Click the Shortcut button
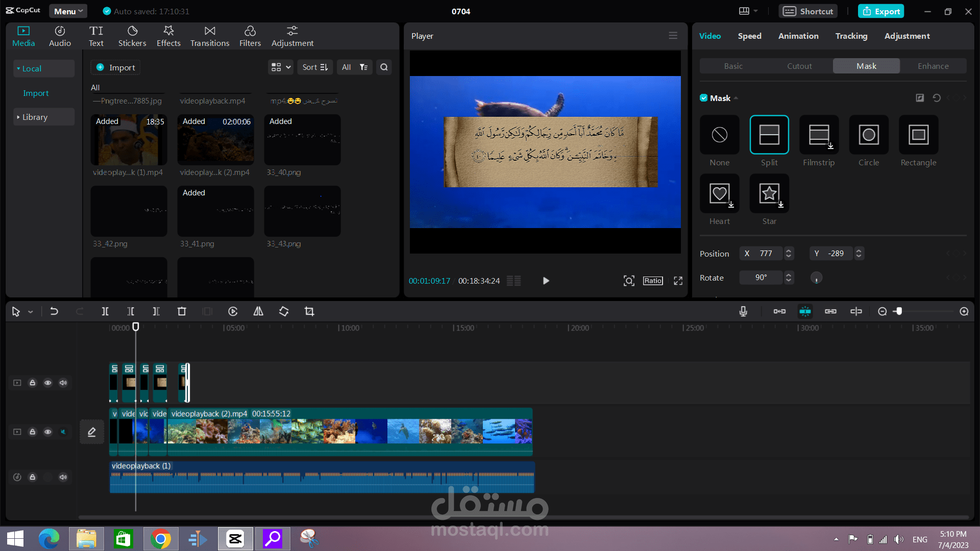Screen dimensions: 980x551 pos(808,11)
